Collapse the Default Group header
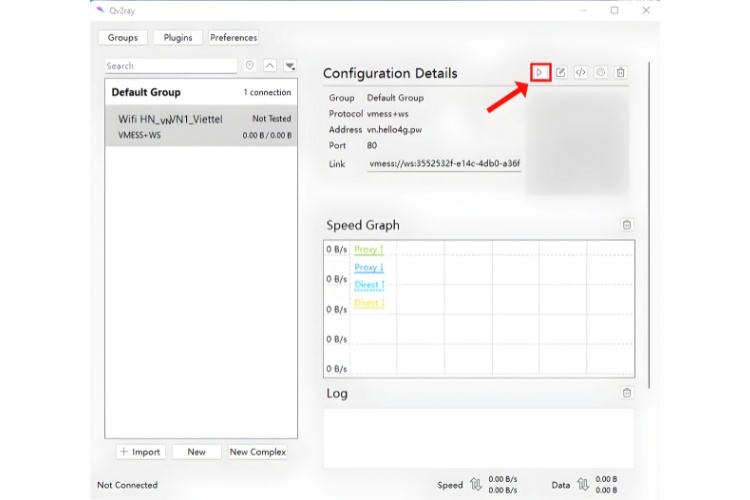The width and height of the screenshot is (750, 500). (x=201, y=92)
